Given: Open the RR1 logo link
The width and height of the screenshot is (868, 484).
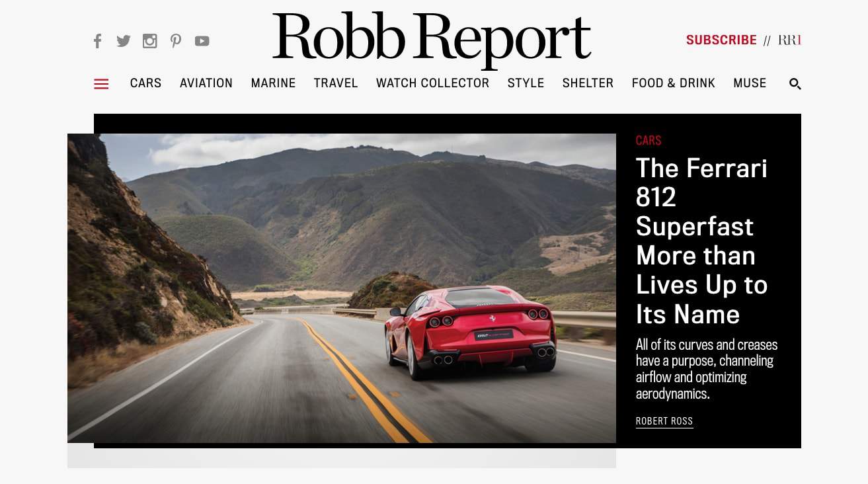Looking at the screenshot, I should 790,40.
